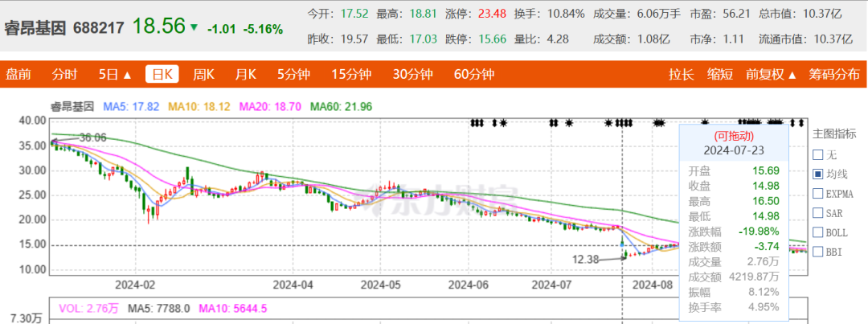Click 拉长 to stretch the chart

[682, 75]
